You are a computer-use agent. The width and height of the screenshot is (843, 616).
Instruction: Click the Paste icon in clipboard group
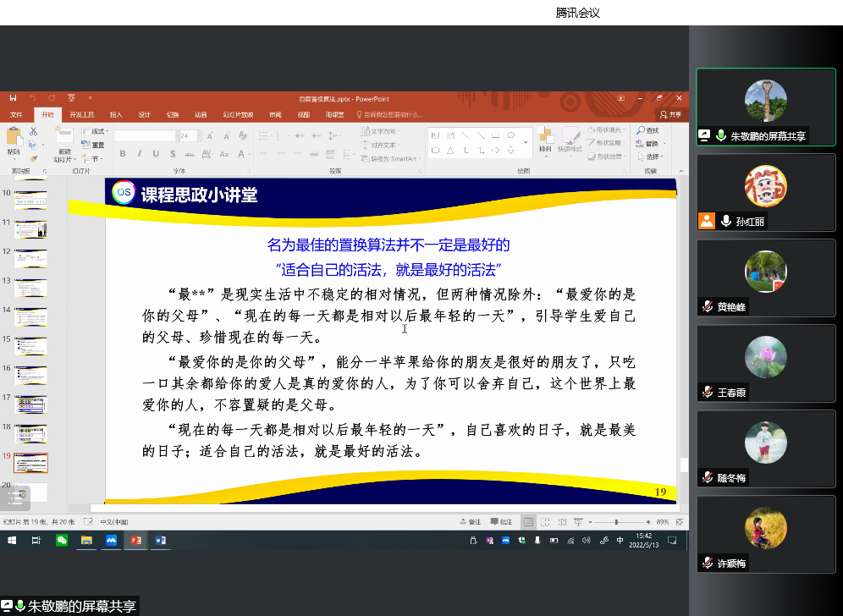click(x=14, y=137)
